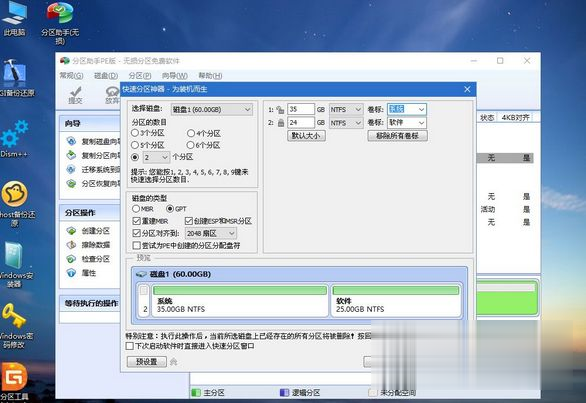Open the GHOST备份还原 hammer desktop icon
Screen dimensions: 586x403
pos(15,78)
